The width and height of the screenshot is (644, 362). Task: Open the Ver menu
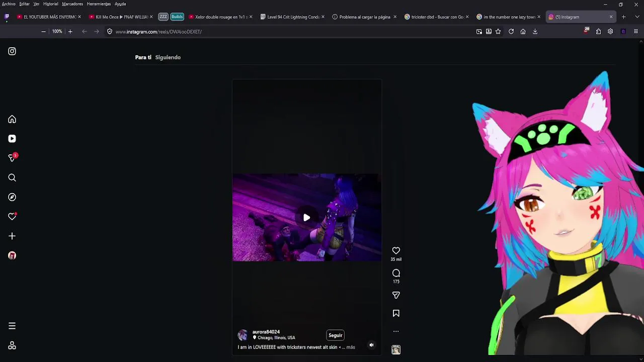(36, 4)
